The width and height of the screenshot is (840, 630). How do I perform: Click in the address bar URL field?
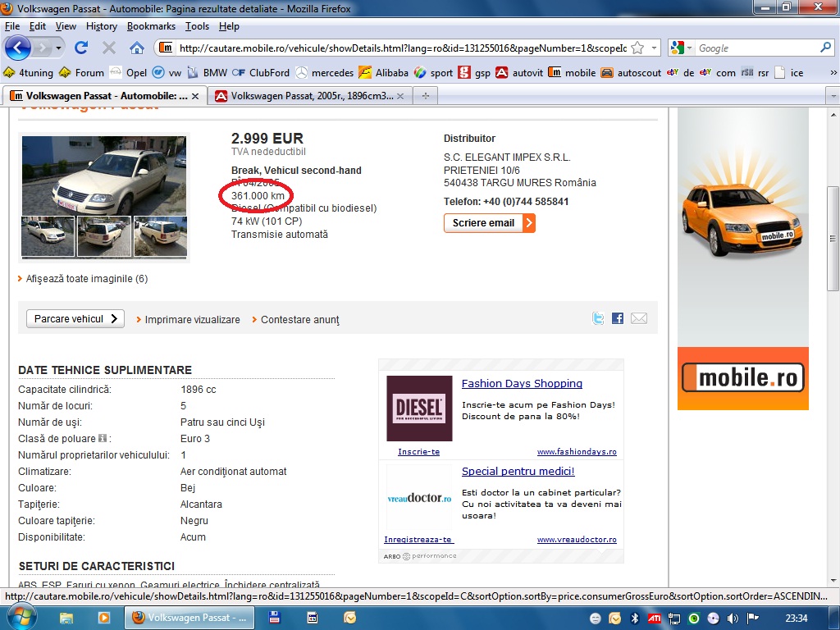(402, 48)
